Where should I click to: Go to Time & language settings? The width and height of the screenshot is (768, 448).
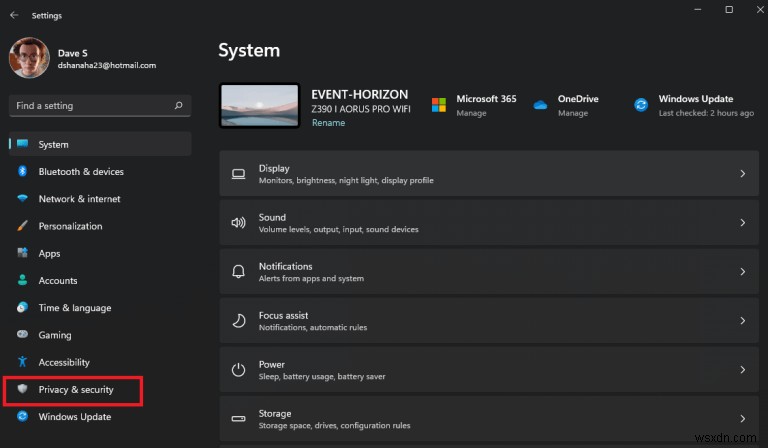(x=75, y=308)
